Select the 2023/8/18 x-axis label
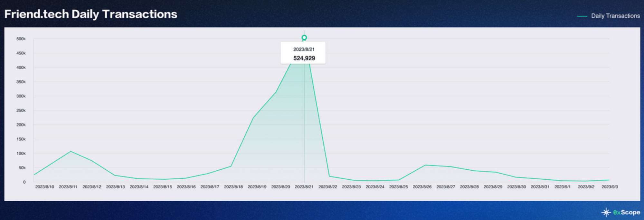The image size is (644, 220). [x=233, y=187]
